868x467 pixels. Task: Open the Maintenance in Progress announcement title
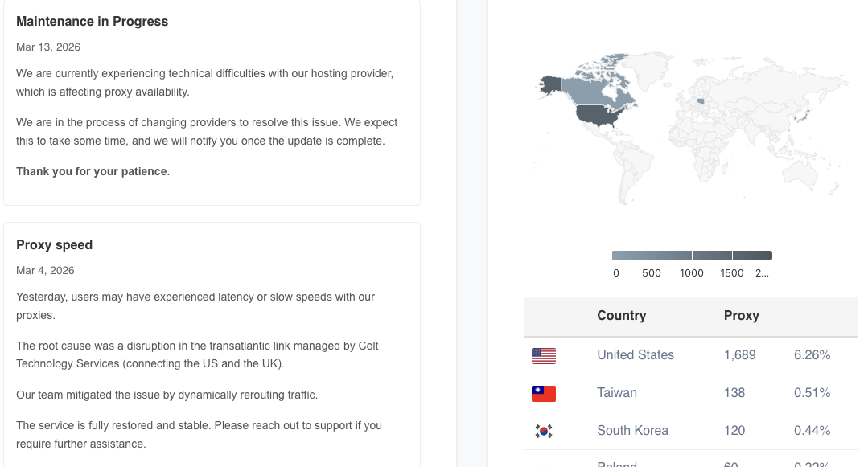pyautogui.click(x=92, y=22)
